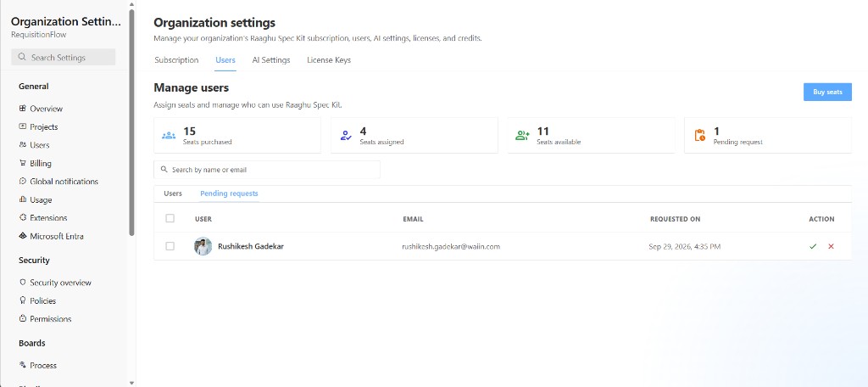Click the Seats assigned user-check icon
Screen dimensions: 868x387
click(x=346, y=135)
